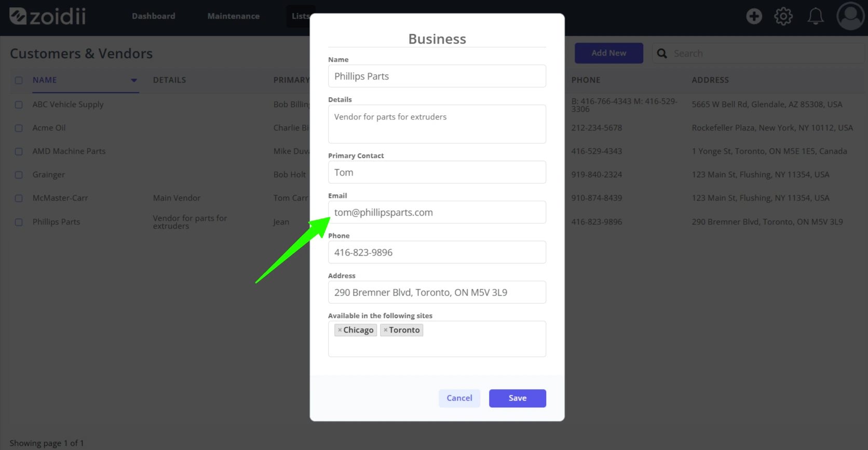
Task: Click the Showing page 1 of 1 text
Action: click(47, 443)
